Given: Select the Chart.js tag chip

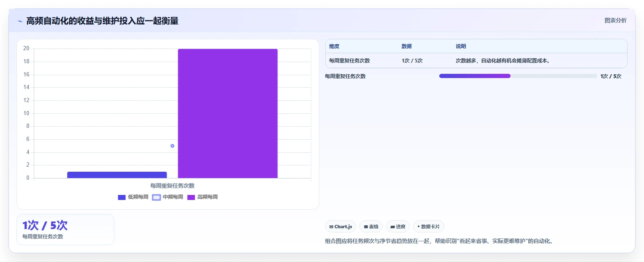Looking at the screenshot, I should [x=341, y=227].
